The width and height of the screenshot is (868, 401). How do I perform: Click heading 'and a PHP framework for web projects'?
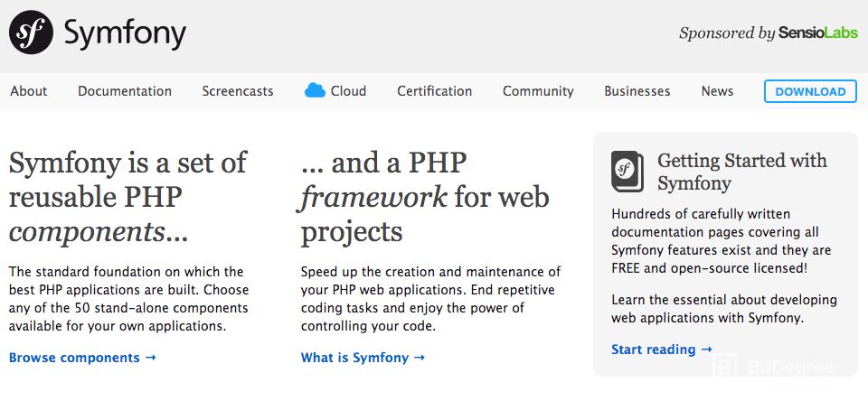point(425,197)
